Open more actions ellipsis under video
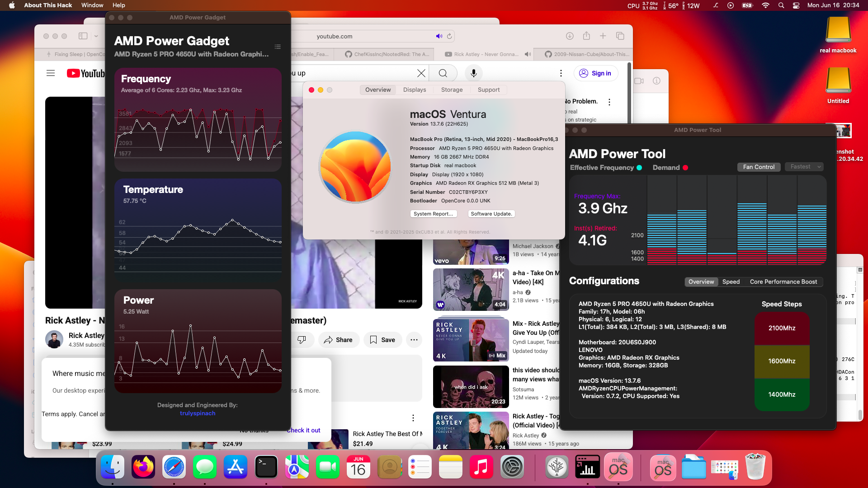Viewport: 868px width, 488px height. coord(414,340)
